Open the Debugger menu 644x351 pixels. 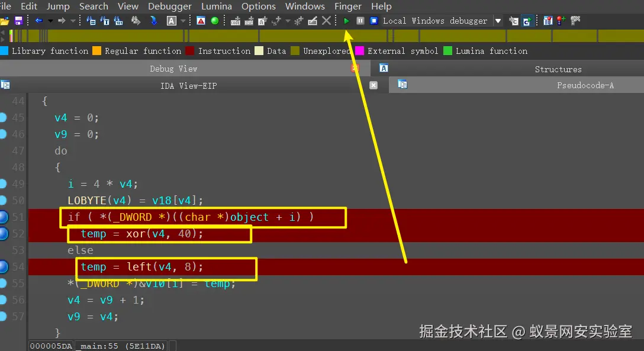coord(170,6)
